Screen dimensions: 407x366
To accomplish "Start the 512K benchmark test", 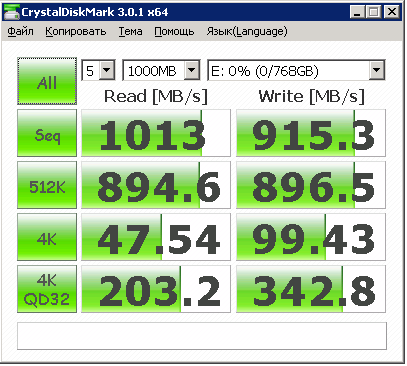I will (x=47, y=185).
